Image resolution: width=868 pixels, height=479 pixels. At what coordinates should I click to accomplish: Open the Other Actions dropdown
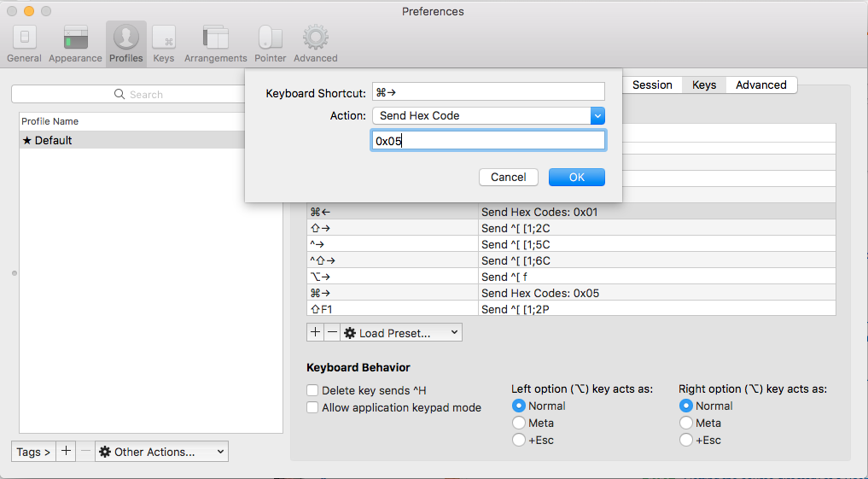point(161,452)
